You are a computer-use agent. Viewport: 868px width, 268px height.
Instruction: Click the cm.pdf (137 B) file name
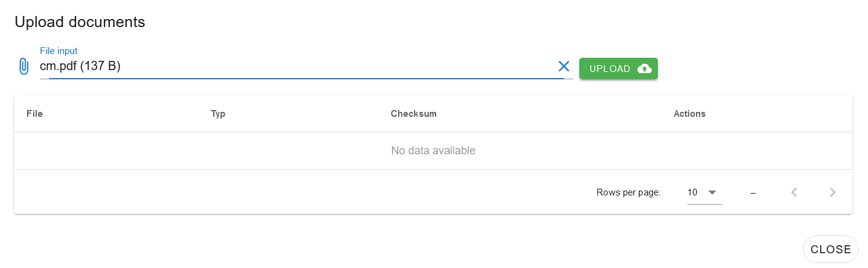pyautogui.click(x=80, y=66)
